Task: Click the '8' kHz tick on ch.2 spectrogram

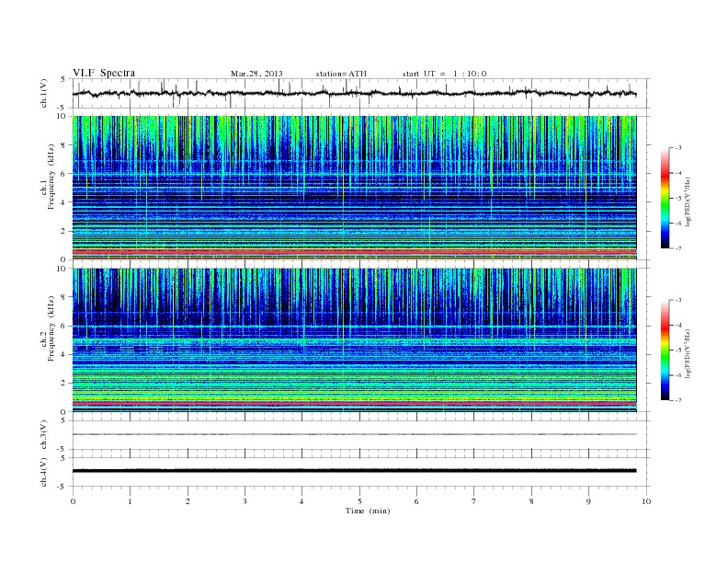Action: 64,297
